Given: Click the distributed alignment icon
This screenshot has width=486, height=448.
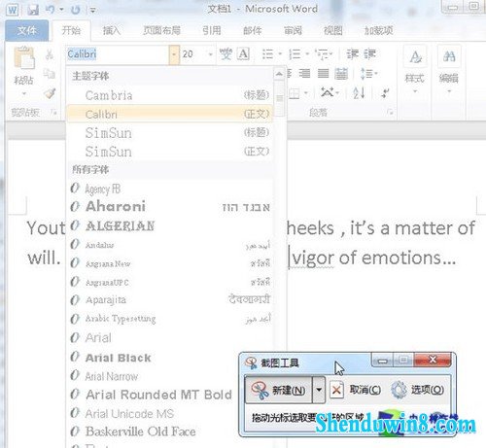Looking at the screenshot, I should (341, 74).
